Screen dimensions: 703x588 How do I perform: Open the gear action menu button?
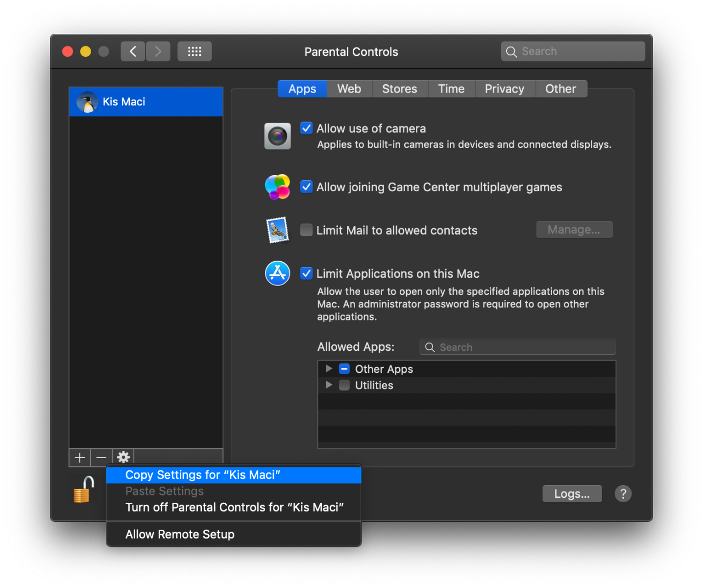pos(123,457)
